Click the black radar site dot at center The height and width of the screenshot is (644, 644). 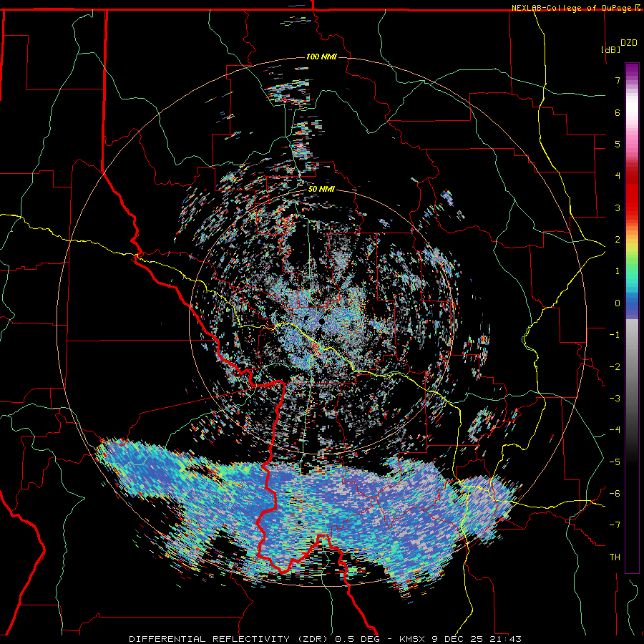coord(321,321)
